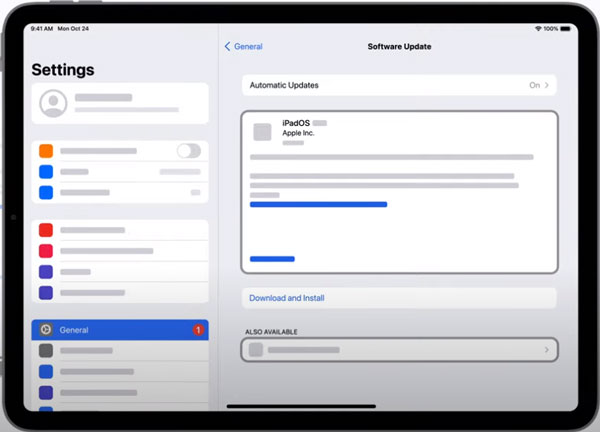This screenshot has width=600, height=432.
Task: Tap the Download and Install link
Action: pyautogui.click(x=287, y=298)
